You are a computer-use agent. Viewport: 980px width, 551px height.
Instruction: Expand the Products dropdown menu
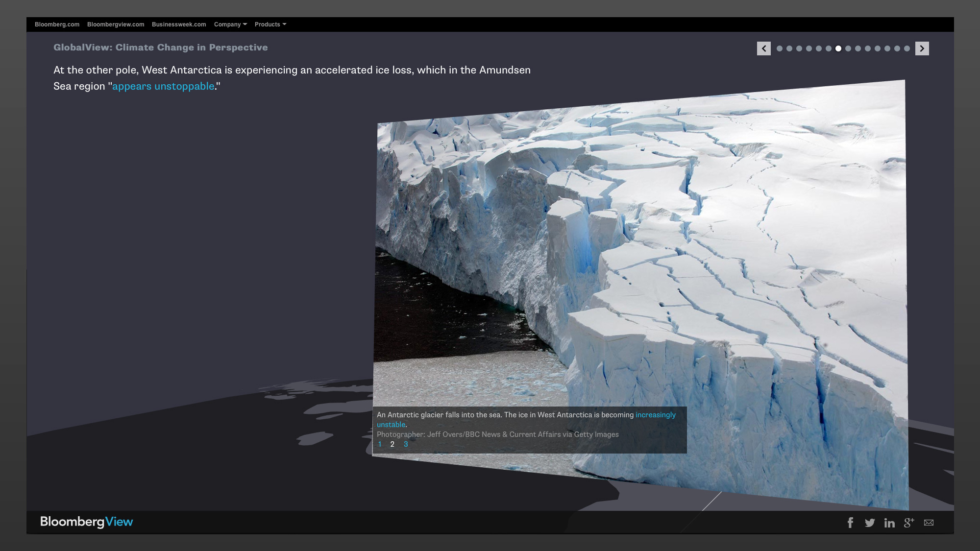coord(270,24)
